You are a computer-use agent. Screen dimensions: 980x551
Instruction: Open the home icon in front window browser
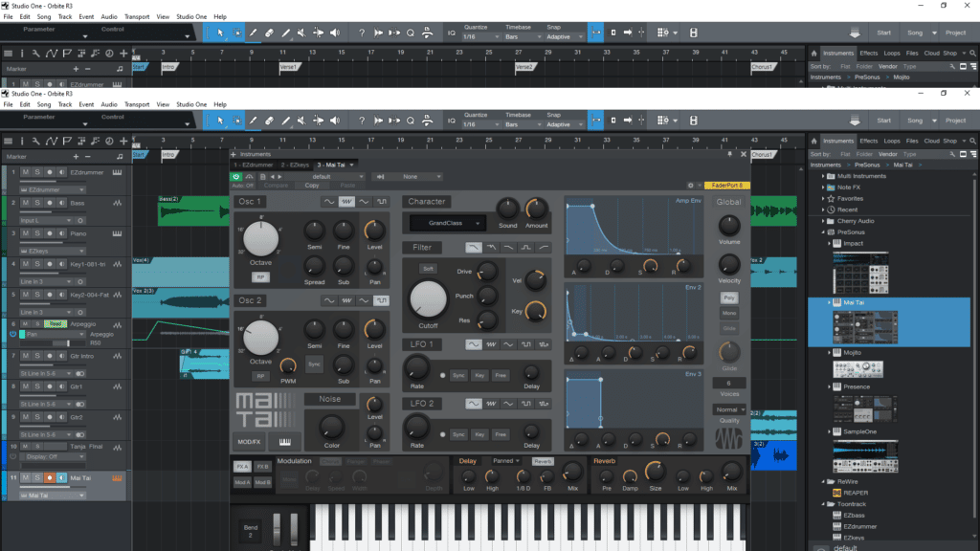click(x=813, y=142)
